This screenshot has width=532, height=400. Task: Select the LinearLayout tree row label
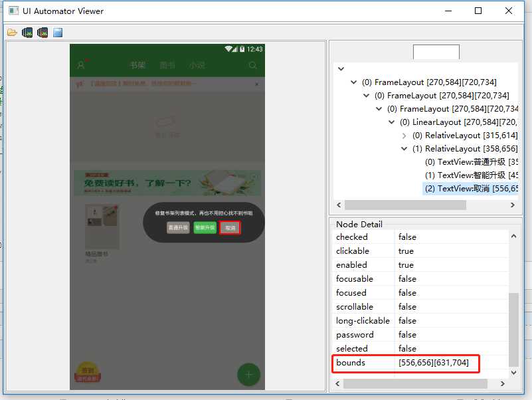[x=458, y=122]
